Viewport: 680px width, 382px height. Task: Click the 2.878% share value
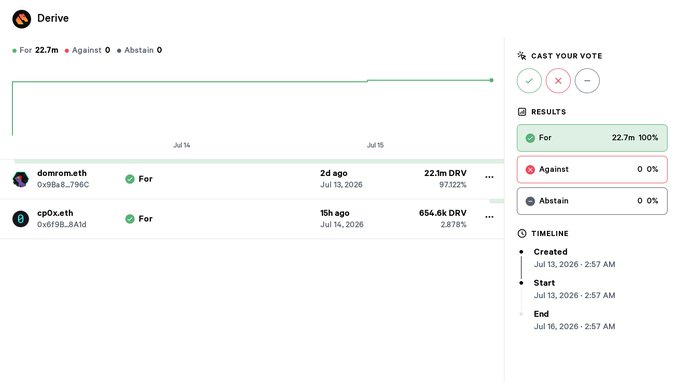click(x=454, y=225)
